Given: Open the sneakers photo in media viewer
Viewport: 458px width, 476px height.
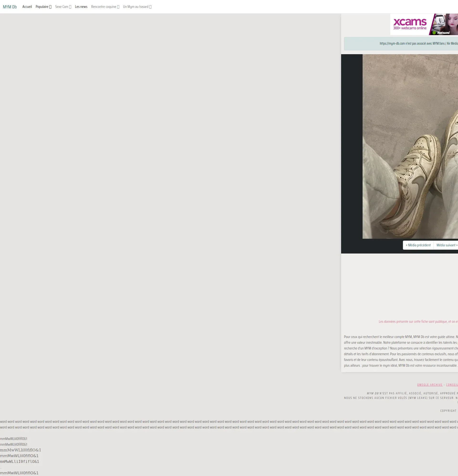Looking at the screenshot, I should (410, 146).
